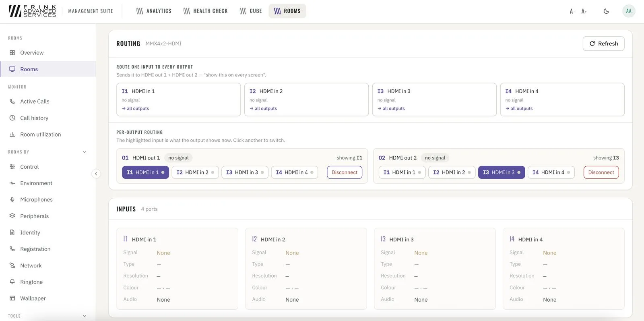Click the Control sliders icon
The image size is (644, 321).
(x=12, y=167)
